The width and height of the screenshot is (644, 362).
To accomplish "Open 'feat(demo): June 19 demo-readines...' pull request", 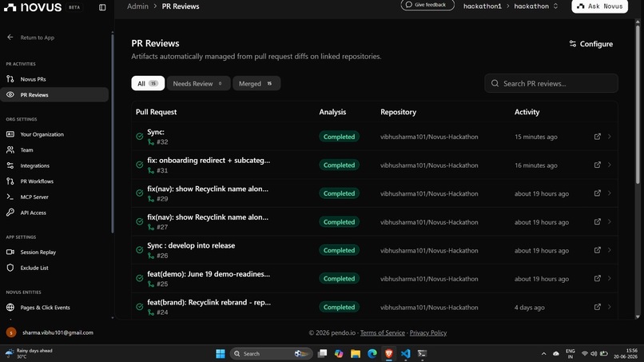I will 209,273.
